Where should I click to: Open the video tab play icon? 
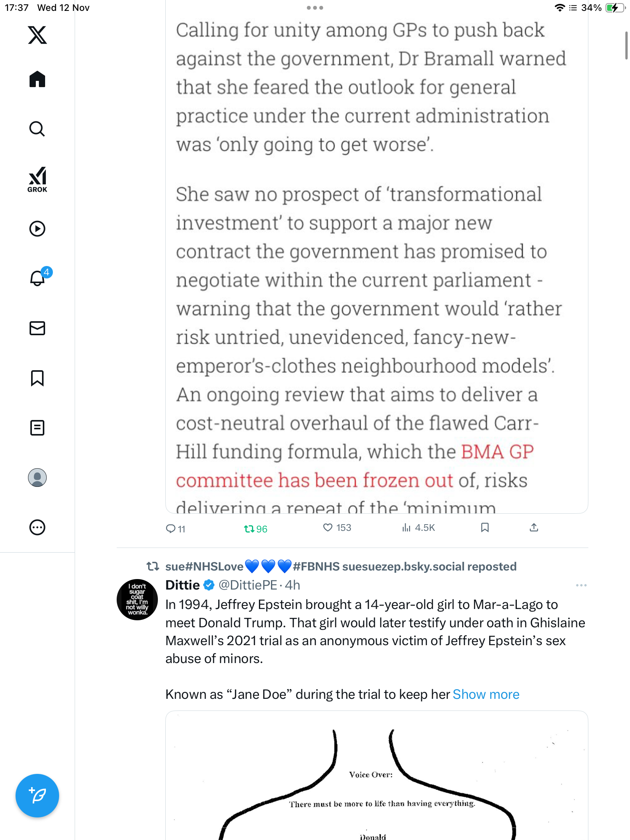click(37, 229)
